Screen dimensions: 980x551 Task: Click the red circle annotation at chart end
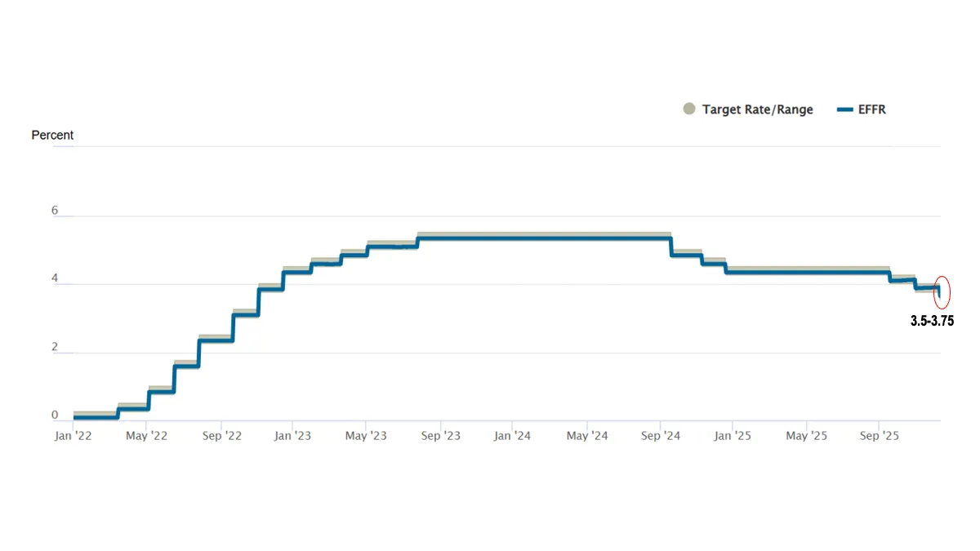click(x=942, y=291)
